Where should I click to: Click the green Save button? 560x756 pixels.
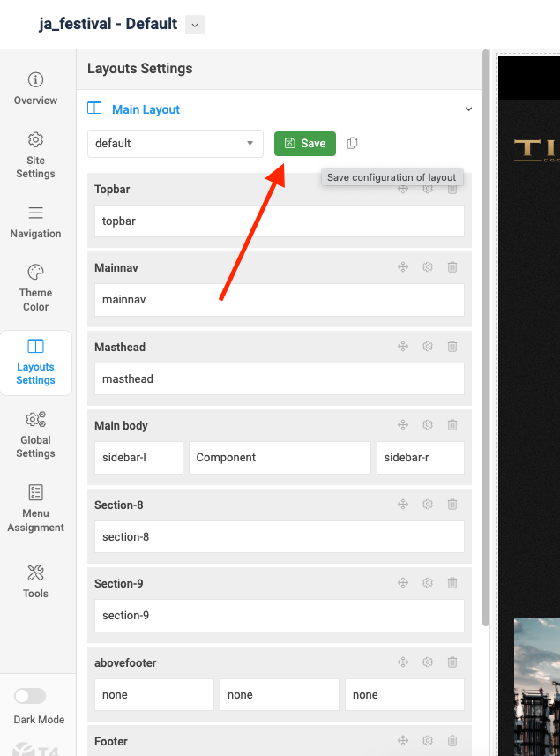(305, 143)
